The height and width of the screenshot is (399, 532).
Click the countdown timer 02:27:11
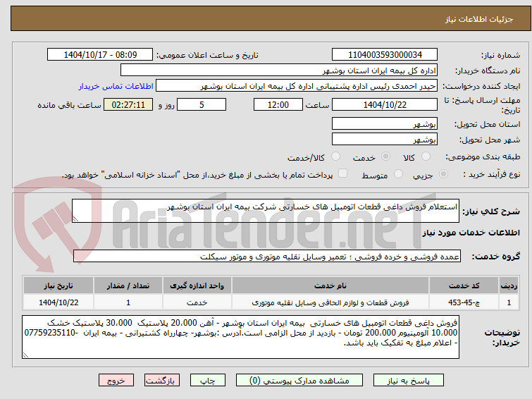point(128,104)
